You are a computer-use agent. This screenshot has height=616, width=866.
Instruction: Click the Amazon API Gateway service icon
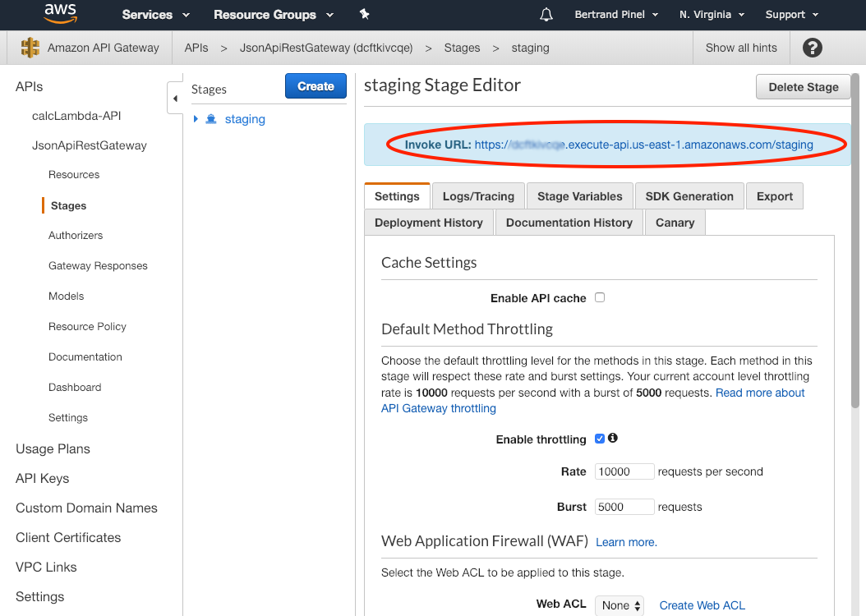tap(30, 48)
